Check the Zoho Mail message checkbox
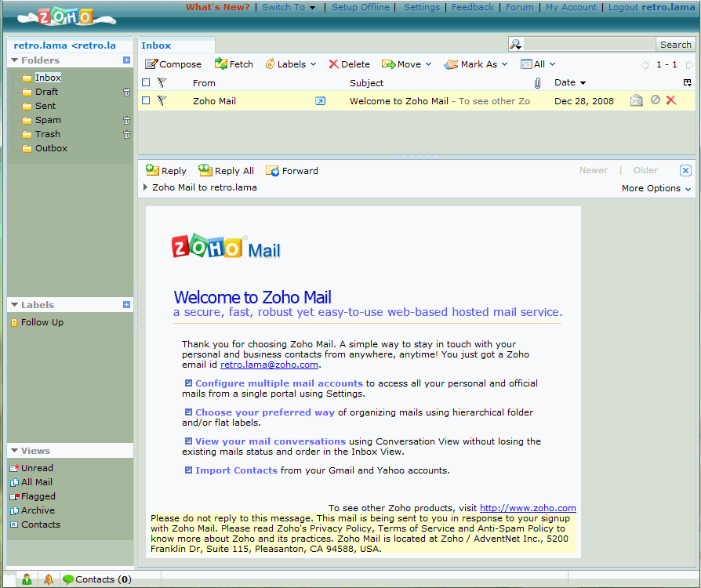The image size is (701, 588). point(146,100)
